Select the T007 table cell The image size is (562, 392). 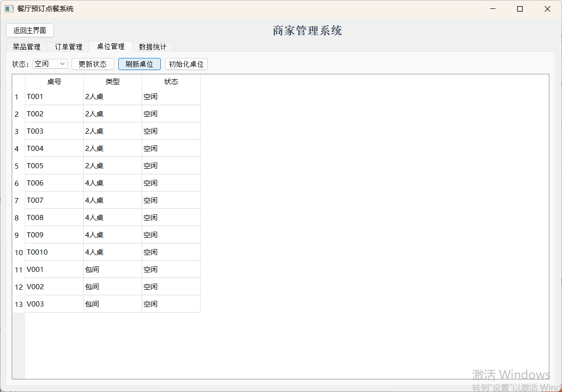(54, 200)
